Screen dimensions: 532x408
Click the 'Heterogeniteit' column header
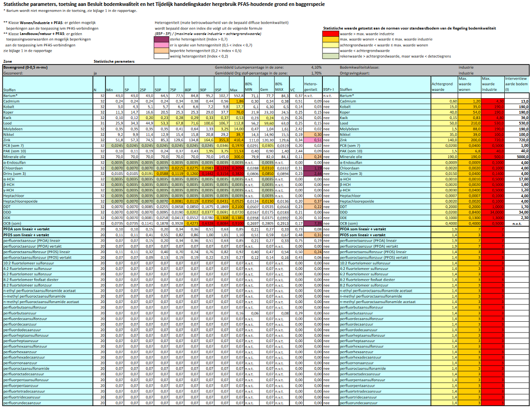click(x=312, y=87)
